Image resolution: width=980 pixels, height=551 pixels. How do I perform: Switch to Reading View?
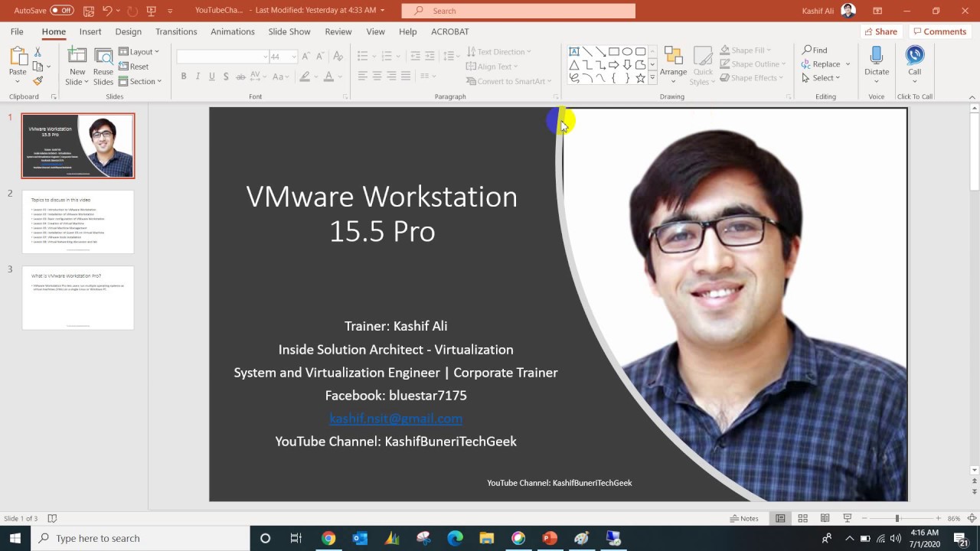point(825,518)
